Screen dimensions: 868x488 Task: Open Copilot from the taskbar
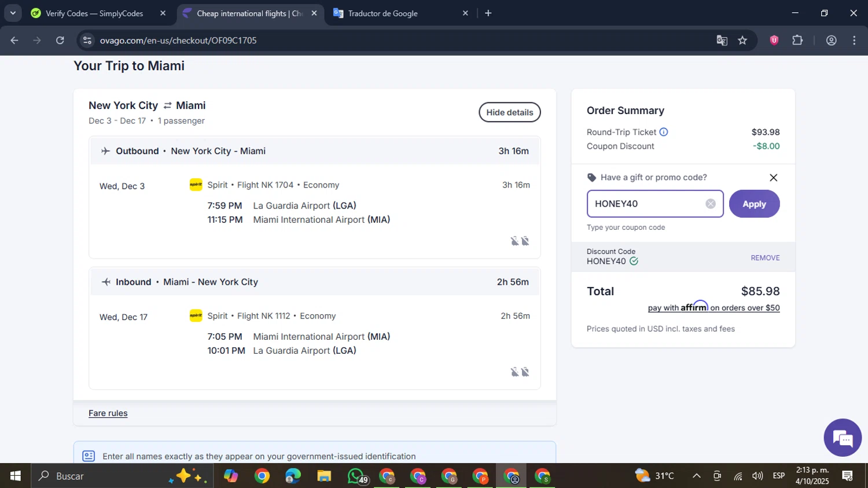231,476
